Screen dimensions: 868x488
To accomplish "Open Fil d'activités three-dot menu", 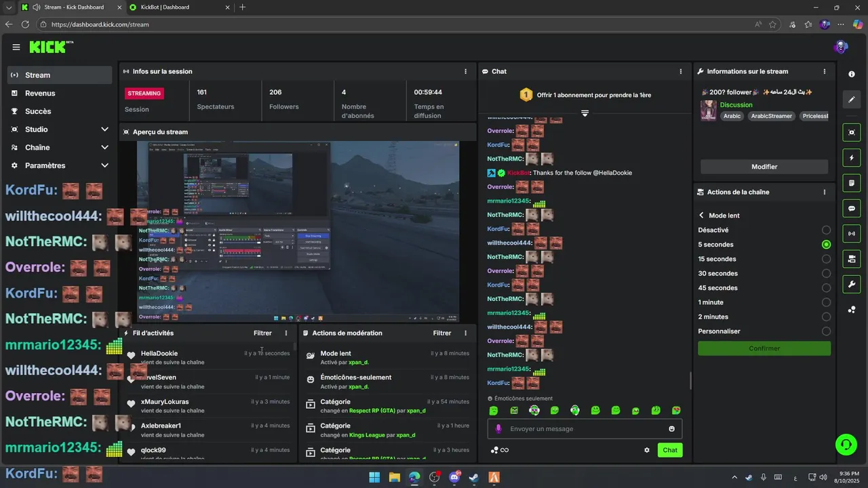I will click(x=286, y=333).
